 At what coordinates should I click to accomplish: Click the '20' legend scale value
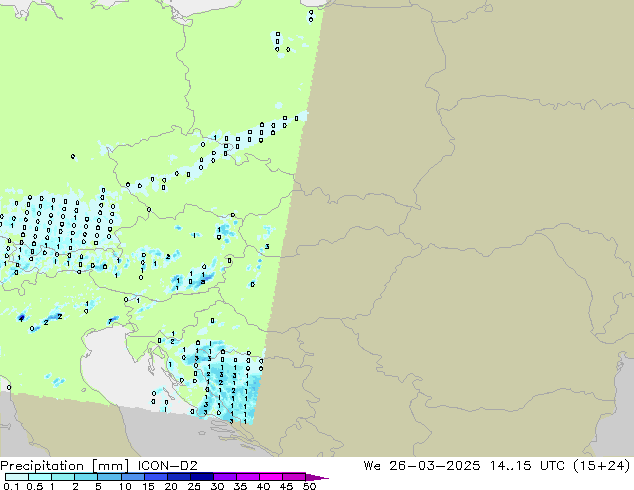click(x=171, y=486)
